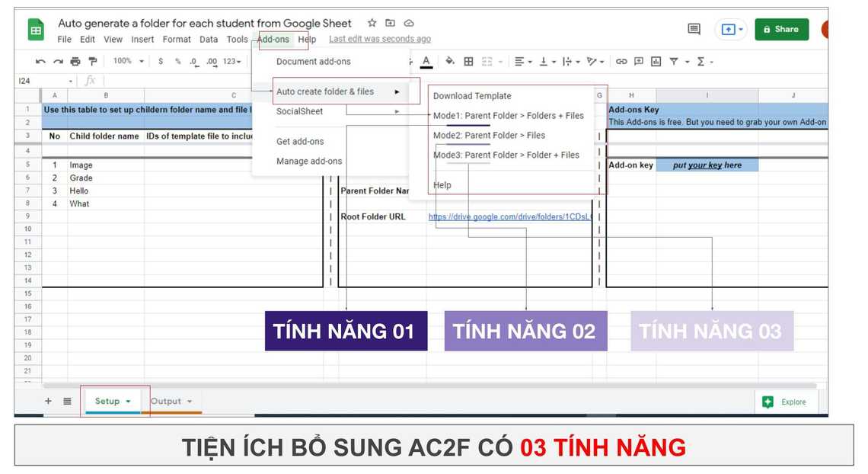Click the borders icon
868x474 pixels.
click(x=468, y=62)
